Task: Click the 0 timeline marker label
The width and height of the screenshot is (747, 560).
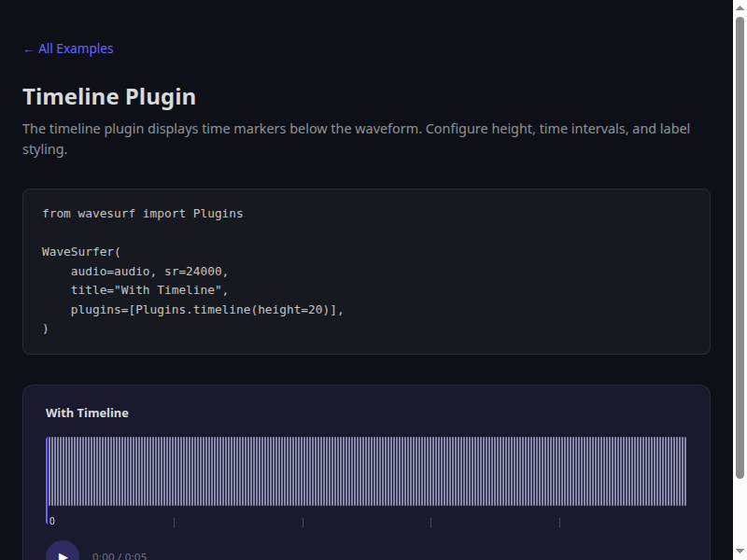Action: click(52, 521)
